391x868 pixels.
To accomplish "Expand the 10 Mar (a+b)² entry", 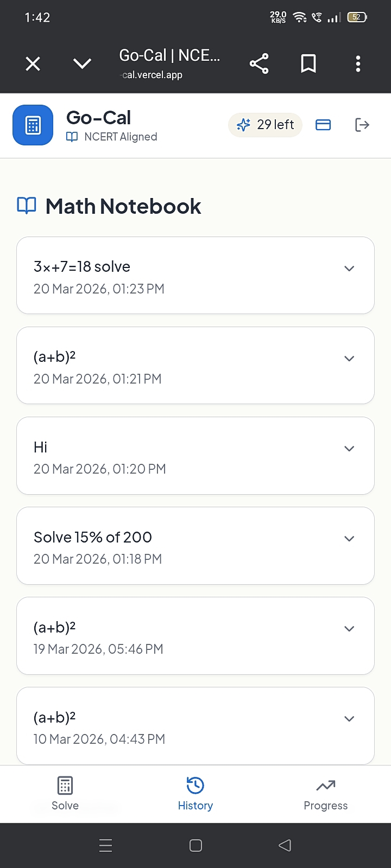I will coord(349,719).
